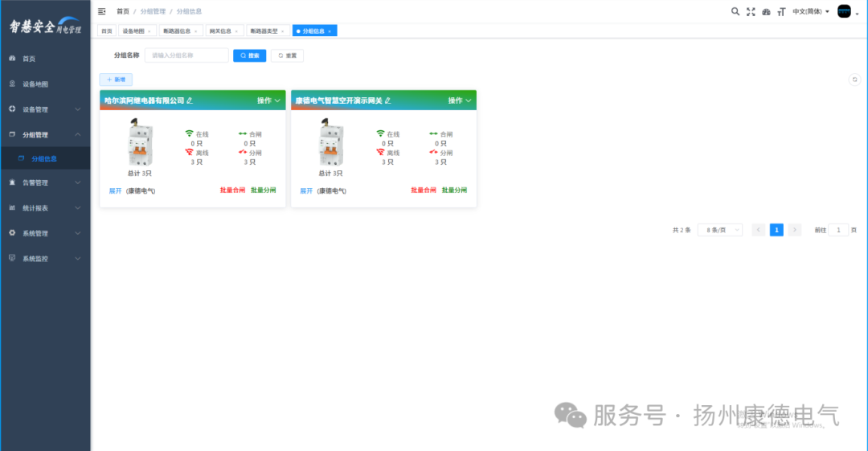Click the 首页 breadcrumb link
868x451 pixels.
tap(123, 11)
